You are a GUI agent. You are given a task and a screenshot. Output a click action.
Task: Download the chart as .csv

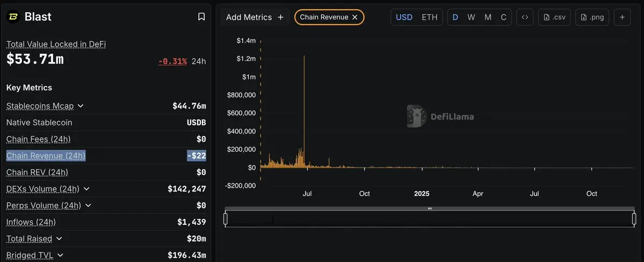pos(554,17)
